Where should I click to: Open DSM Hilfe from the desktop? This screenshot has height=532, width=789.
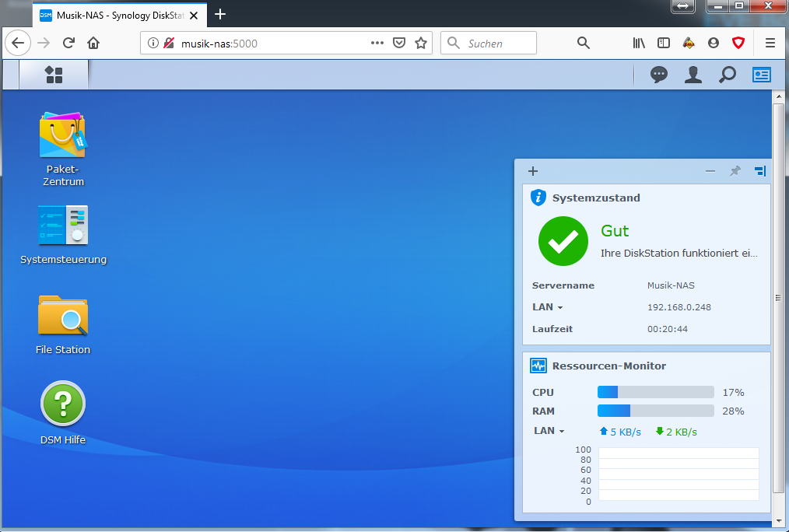coord(63,412)
